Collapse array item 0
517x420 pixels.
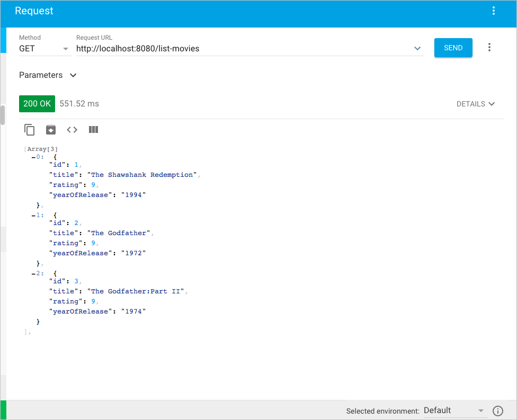point(33,157)
